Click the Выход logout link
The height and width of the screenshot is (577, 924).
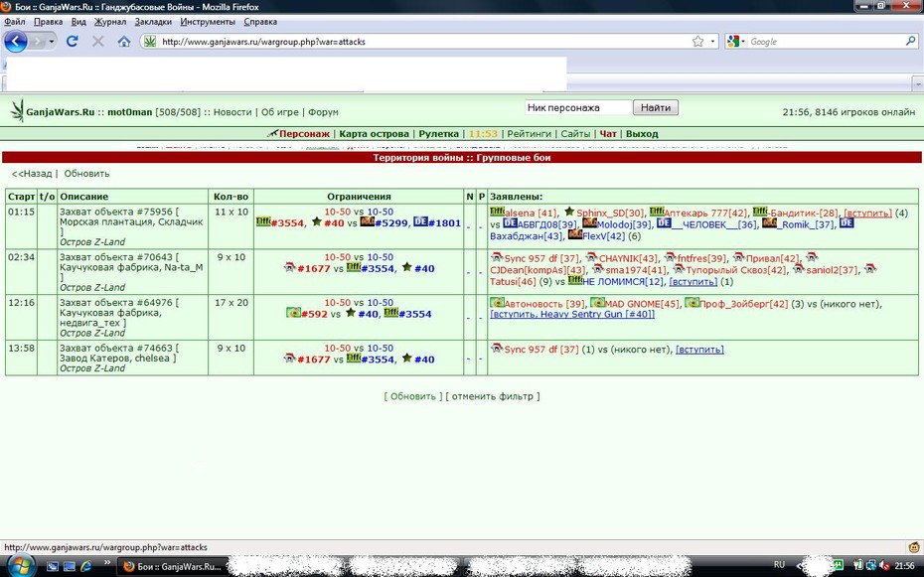click(x=642, y=134)
